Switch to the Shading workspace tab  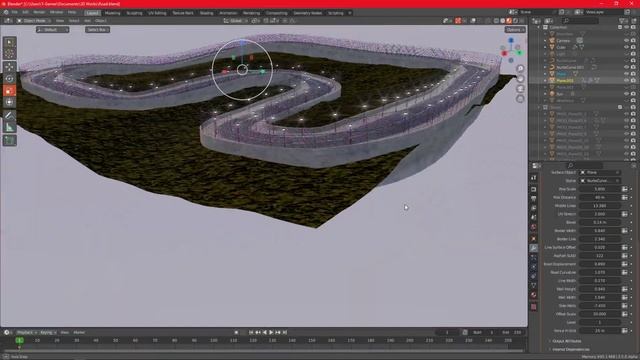(x=207, y=13)
